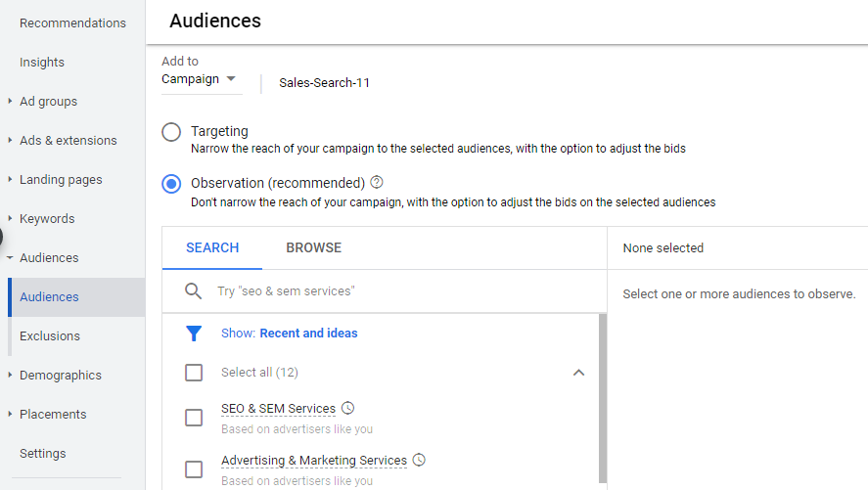This screenshot has height=490, width=868.
Task: Switch to the BROWSE tab
Action: tap(314, 247)
